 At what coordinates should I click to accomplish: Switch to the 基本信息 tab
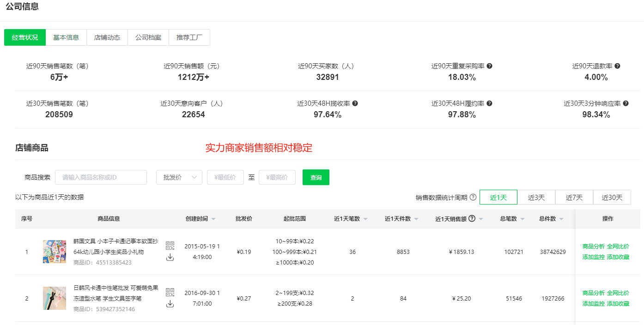tap(66, 37)
